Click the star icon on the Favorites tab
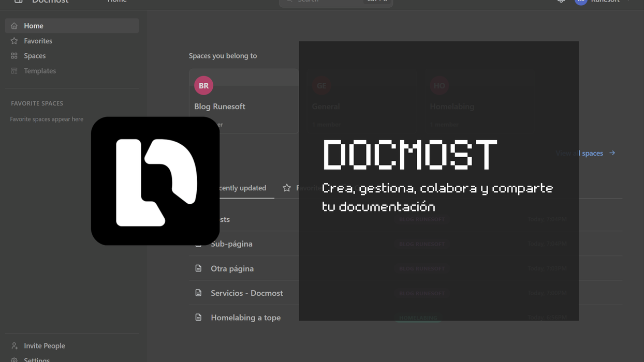This screenshot has width=644, height=362. coord(287,188)
